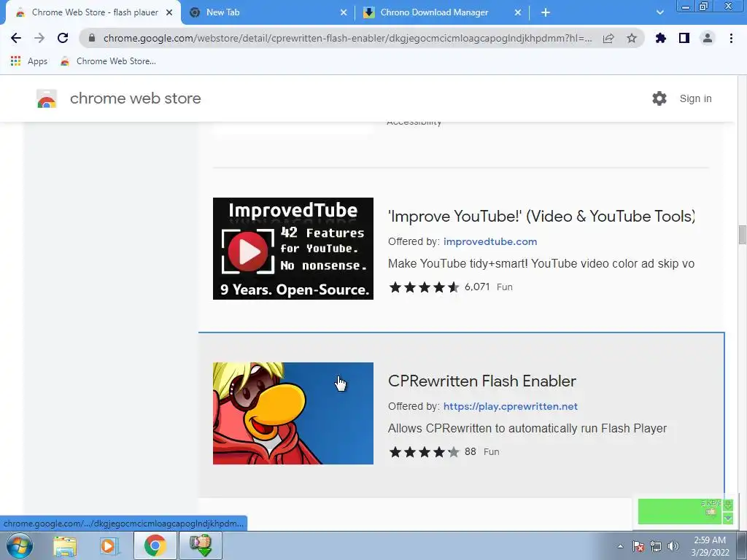The height and width of the screenshot is (560, 747).
Task: Click the green network speed widget
Action: point(680,511)
